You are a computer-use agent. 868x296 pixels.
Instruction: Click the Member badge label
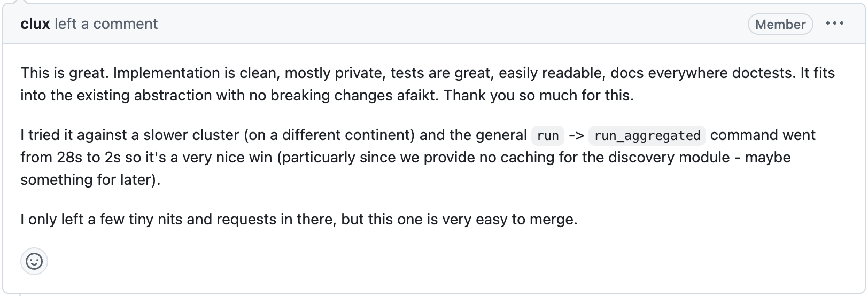780,24
